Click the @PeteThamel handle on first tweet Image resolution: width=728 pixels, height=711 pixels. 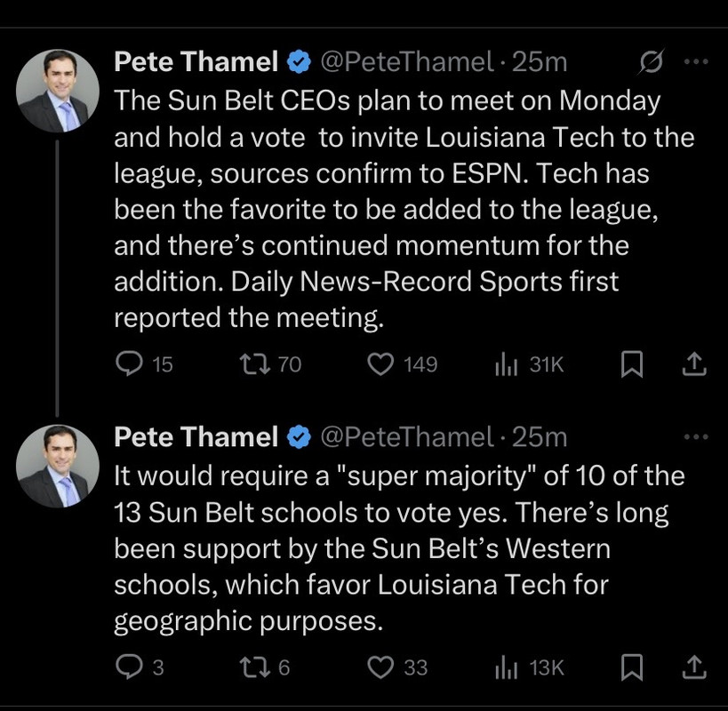[405, 62]
